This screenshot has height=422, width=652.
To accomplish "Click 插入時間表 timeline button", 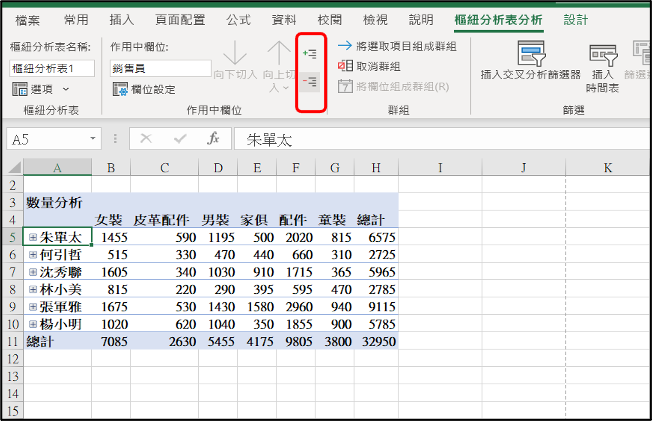I will (603, 68).
